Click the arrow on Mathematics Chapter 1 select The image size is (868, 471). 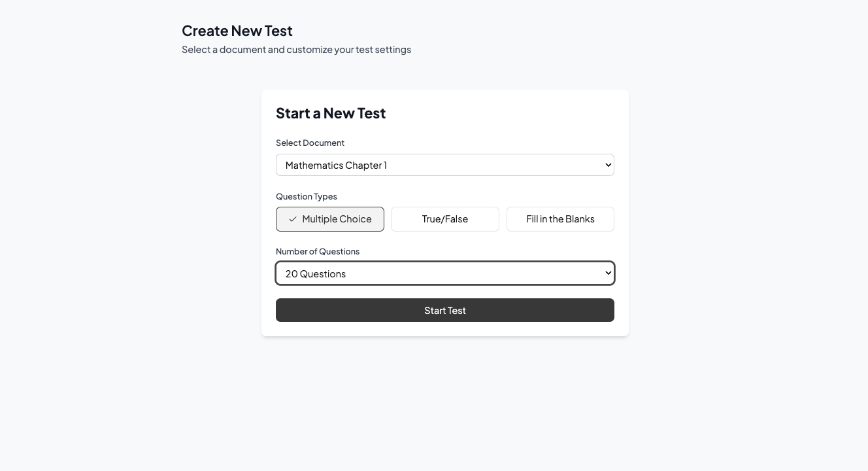[x=608, y=165]
